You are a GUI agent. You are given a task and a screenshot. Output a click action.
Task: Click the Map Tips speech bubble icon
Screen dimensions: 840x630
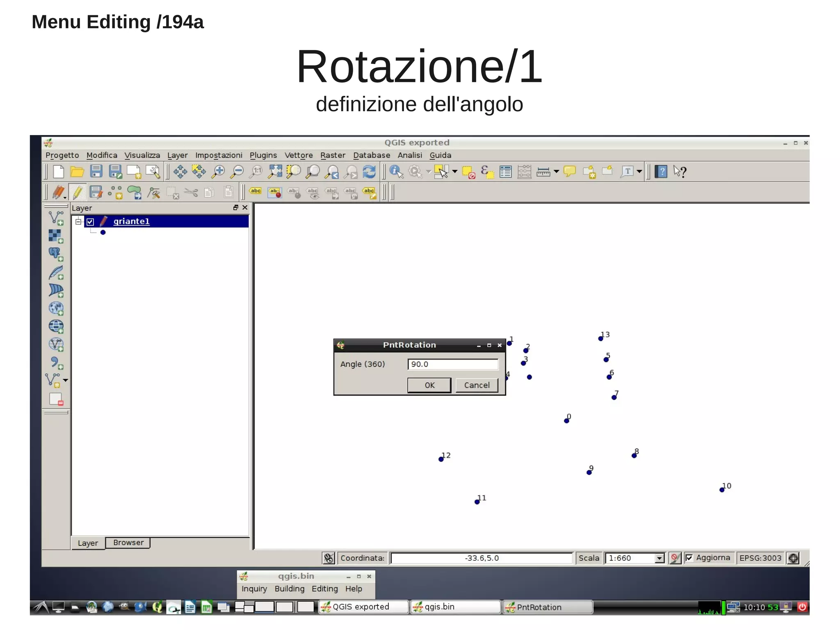click(570, 172)
